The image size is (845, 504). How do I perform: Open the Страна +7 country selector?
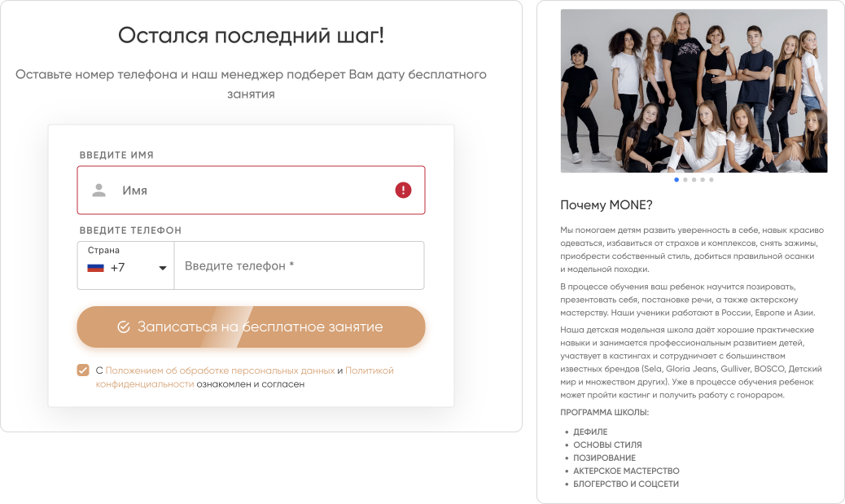coord(126,265)
